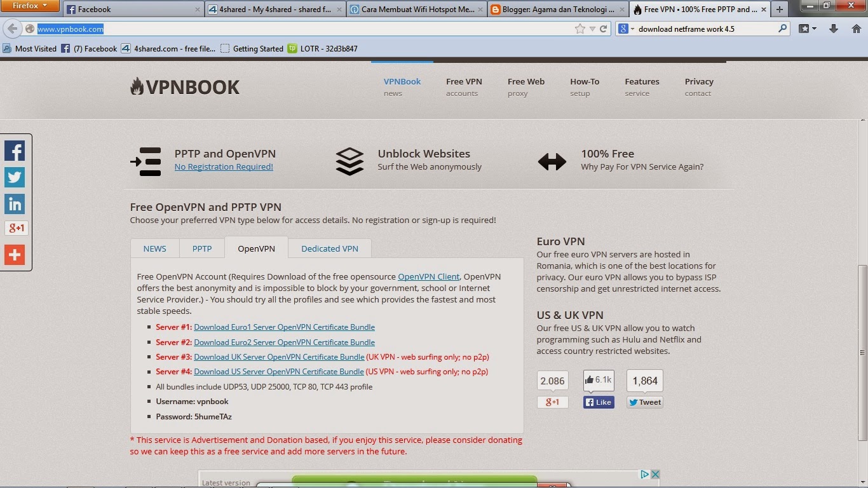Screen dimensions: 868x488
Task: Select the Dedicated VPN tab
Action: pos(330,248)
